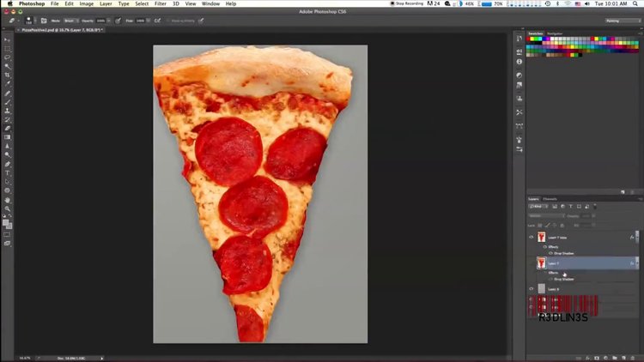
Task: Click new group folder icon in Layers
Action: (x=615, y=359)
